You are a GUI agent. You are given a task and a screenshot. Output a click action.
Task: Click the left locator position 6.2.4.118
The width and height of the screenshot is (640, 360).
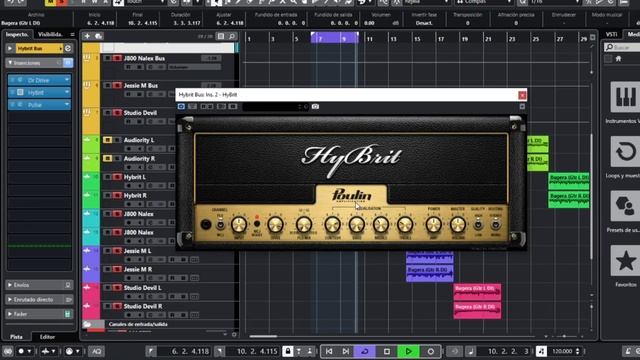pyautogui.click(x=190, y=351)
